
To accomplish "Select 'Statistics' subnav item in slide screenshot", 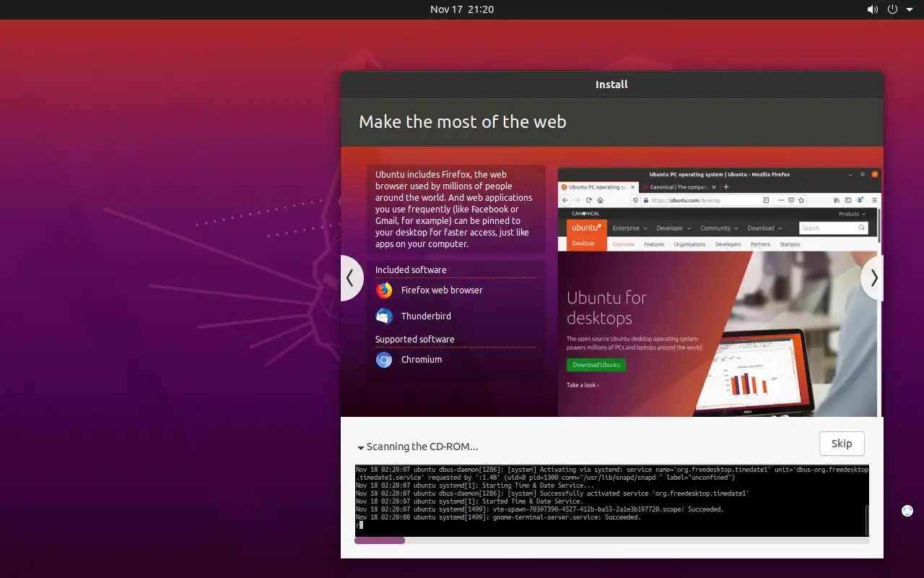I will pos(790,244).
